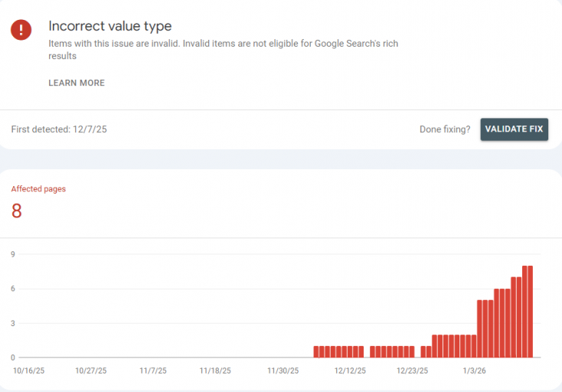
Task: Click the 12/12/25 date axis label
Action: point(350,371)
